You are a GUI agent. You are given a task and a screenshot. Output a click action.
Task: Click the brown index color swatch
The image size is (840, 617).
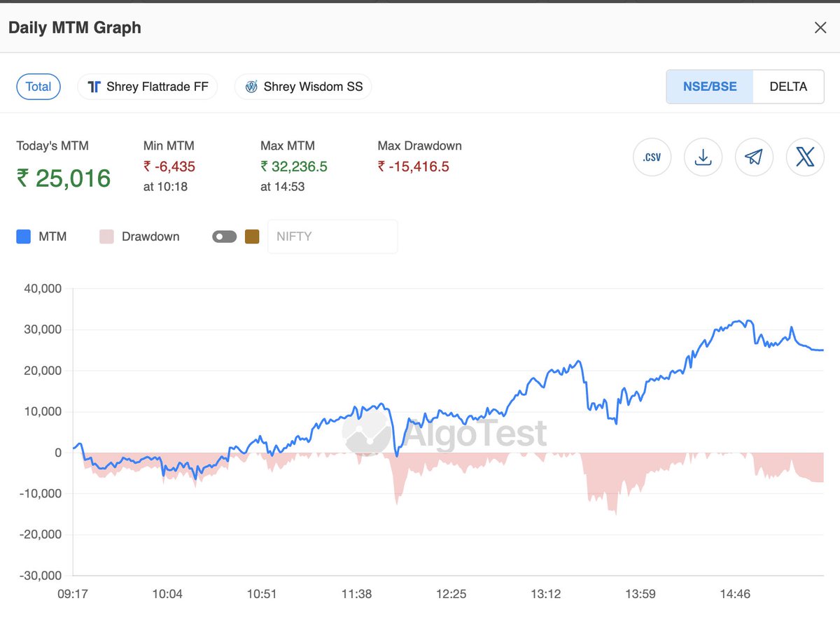click(252, 236)
